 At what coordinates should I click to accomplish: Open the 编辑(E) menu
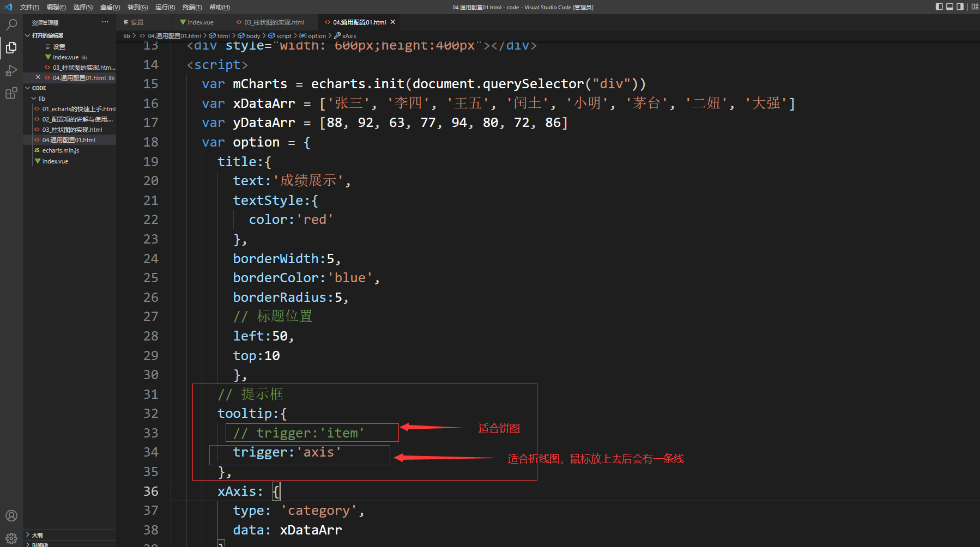[x=56, y=7]
